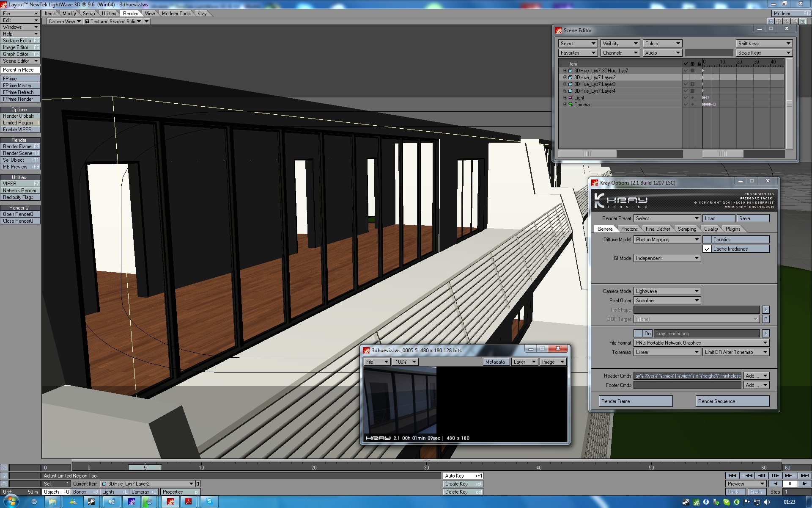812x508 pixels.
Task: Open the Tonemap Linear dropdown
Action: tap(667, 352)
